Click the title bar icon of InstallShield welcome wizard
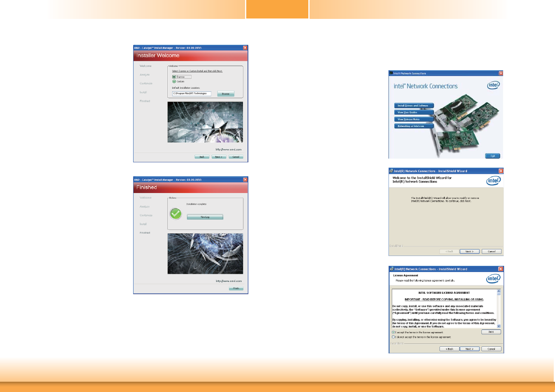This screenshot has width=555, height=392. pyautogui.click(x=391, y=171)
